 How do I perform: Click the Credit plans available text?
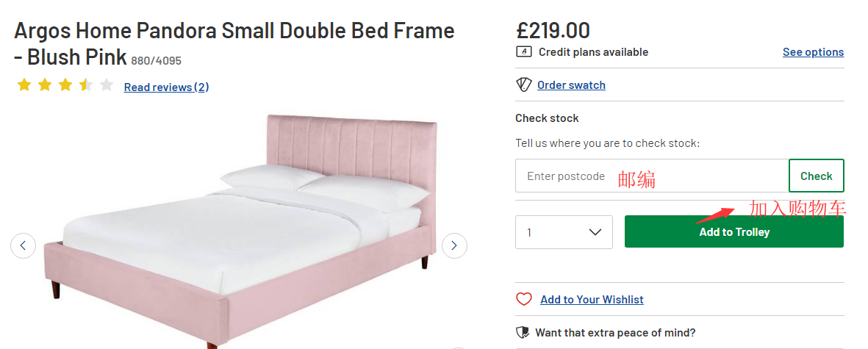[593, 51]
